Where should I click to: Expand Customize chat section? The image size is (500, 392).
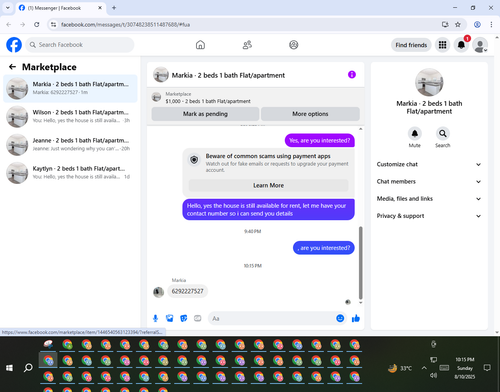(429, 164)
